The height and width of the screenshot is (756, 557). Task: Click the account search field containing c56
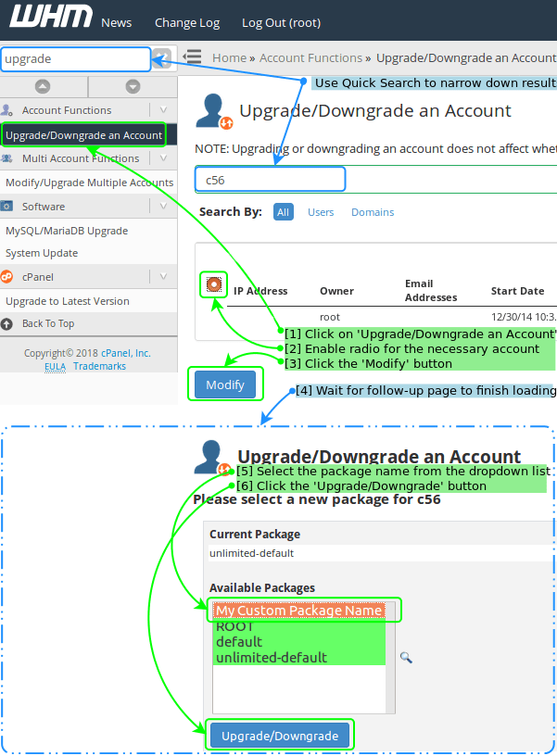coord(271,179)
